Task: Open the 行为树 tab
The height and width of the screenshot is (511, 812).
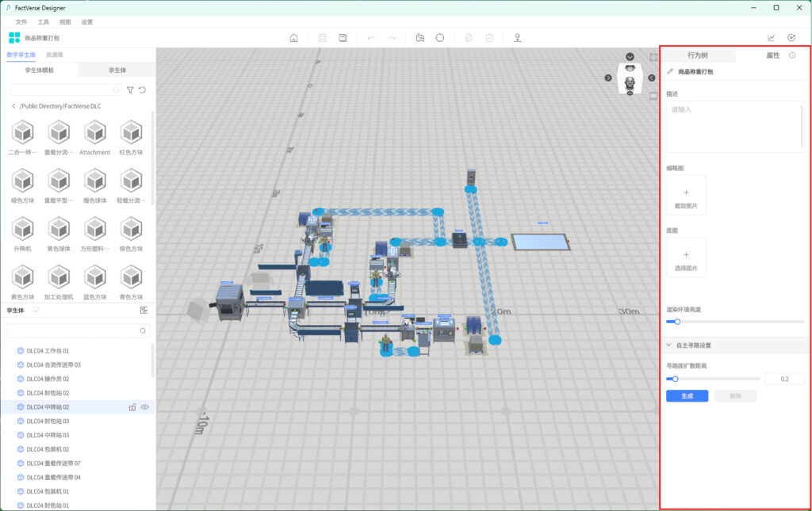Action: [698, 55]
